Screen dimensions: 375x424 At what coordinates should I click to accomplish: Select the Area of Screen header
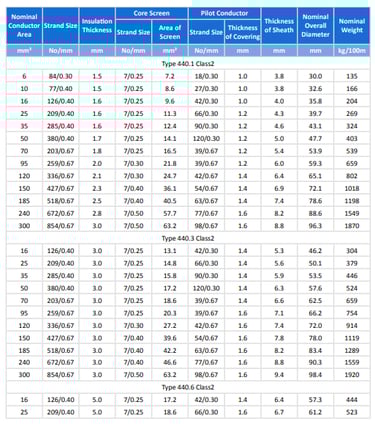click(170, 32)
